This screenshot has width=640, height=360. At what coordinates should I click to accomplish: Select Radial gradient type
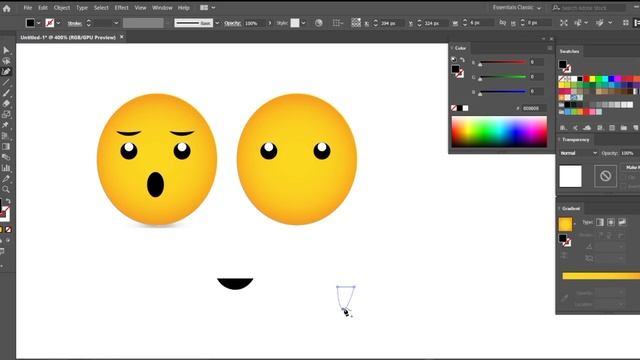[x=611, y=222]
